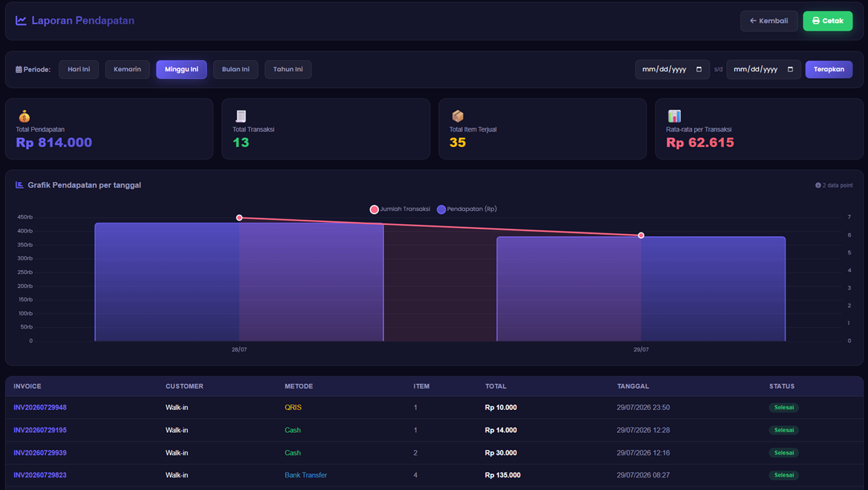The width and height of the screenshot is (868, 490).
Task: Select the Hari Ini period
Action: [79, 70]
